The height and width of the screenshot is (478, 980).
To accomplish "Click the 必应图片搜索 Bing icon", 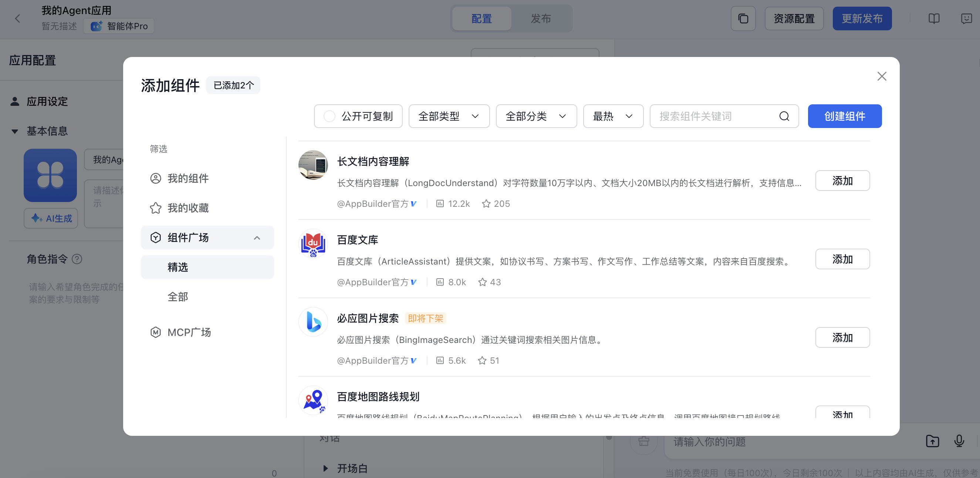I will (313, 322).
